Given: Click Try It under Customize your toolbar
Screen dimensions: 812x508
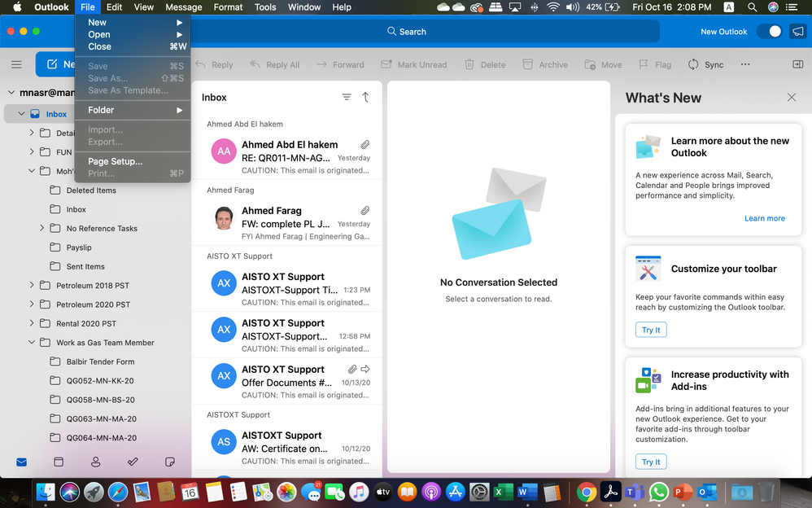Looking at the screenshot, I should tap(651, 330).
